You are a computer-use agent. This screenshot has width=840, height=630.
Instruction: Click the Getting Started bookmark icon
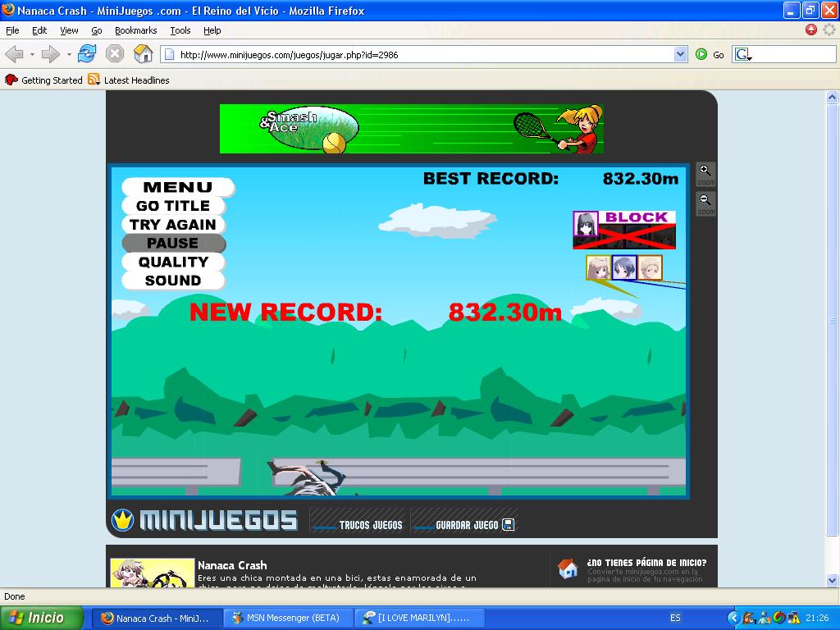11,80
